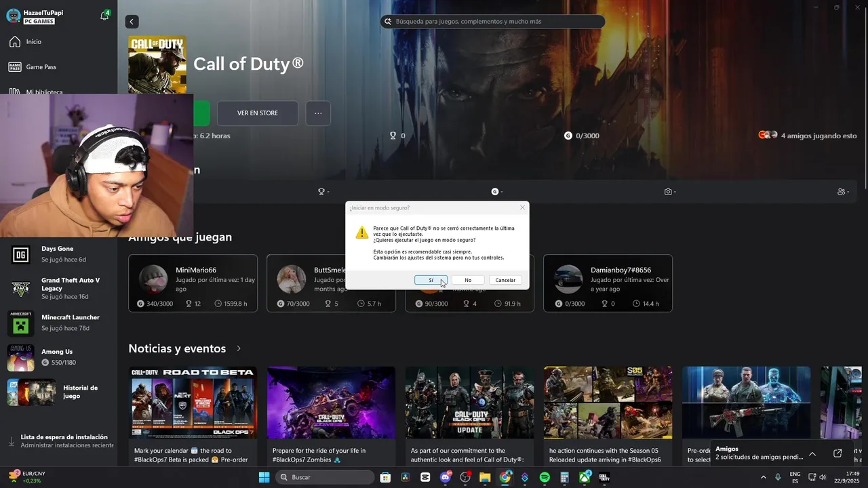
Task: Click Sí in the safe mode dialog
Action: click(431, 280)
